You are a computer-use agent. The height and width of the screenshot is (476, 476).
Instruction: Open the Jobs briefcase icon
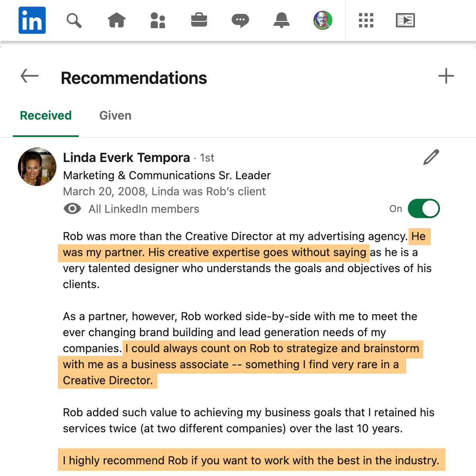coord(199,20)
